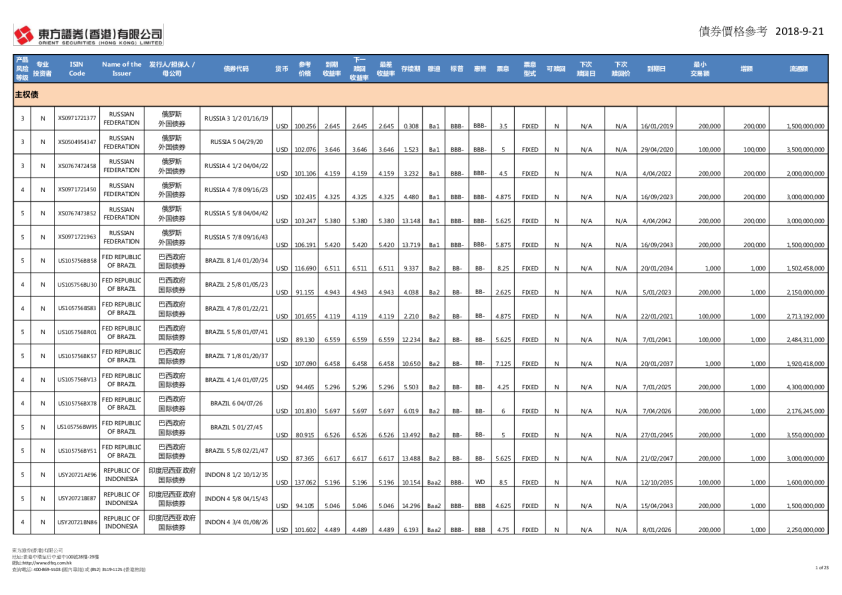Click the 到期收益率 column header
842x595 pixels.
coord(332,69)
